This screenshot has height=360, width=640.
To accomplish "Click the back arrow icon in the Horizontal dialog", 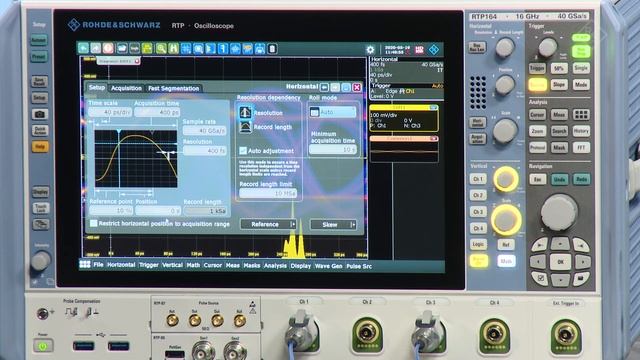I will pyautogui.click(x=324, y=87).
